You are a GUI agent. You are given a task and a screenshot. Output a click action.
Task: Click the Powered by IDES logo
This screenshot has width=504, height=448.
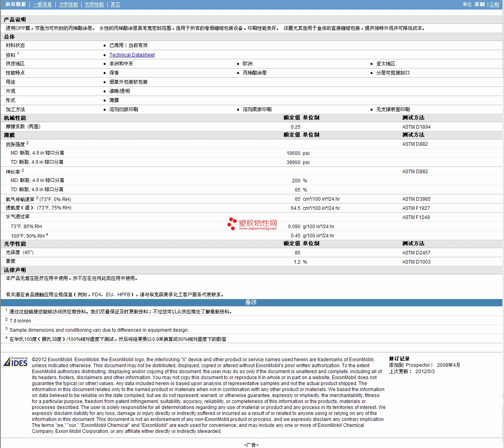(x=16, y=362)
